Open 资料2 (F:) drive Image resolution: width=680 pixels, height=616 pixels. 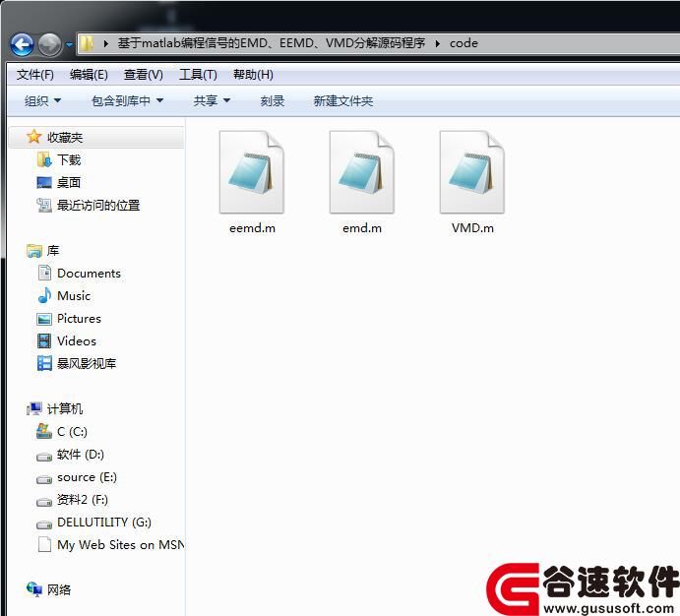pos(83,499)
